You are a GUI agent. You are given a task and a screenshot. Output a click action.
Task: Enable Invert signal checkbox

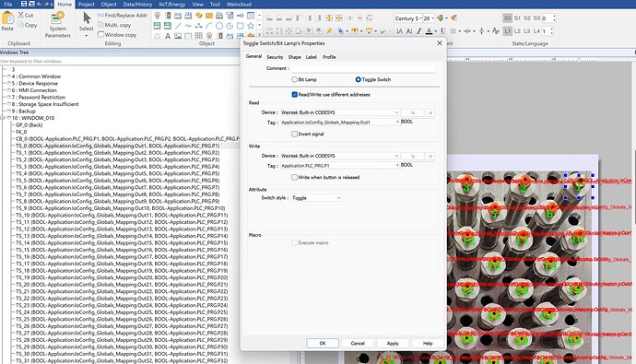294,134
